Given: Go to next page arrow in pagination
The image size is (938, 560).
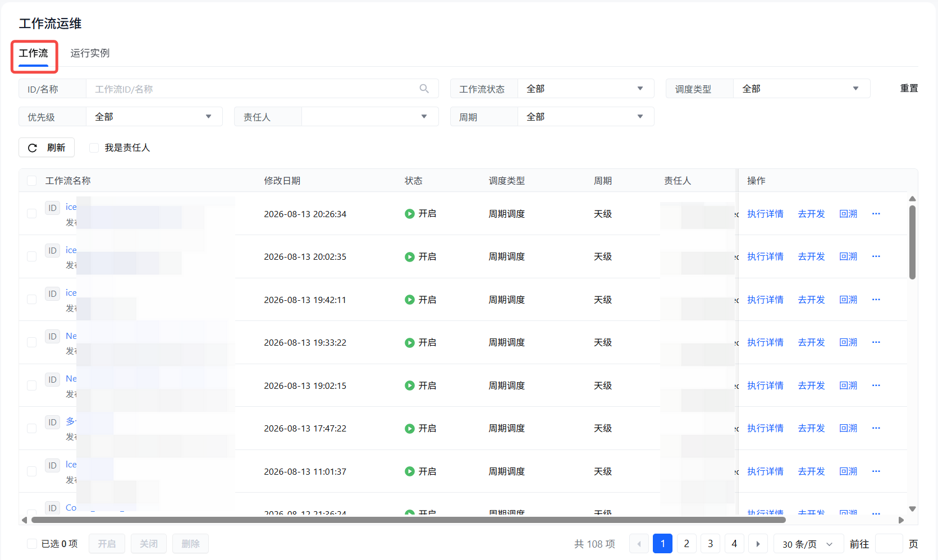Looking at the screenshot, I should click(x=758, y=544).
